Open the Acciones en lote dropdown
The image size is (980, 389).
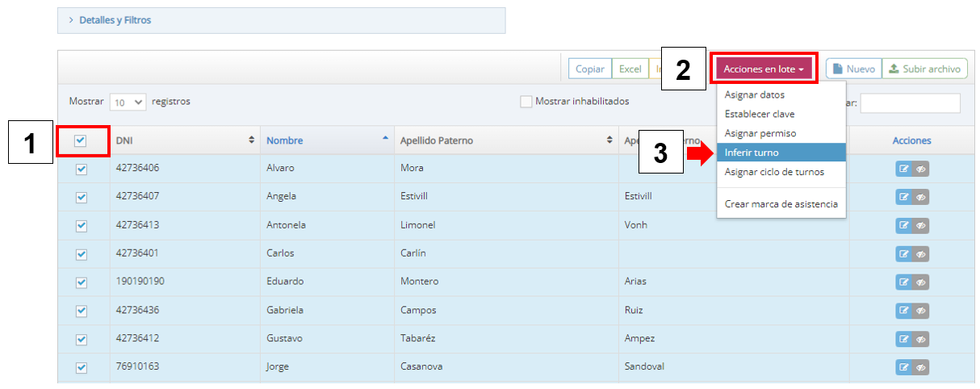click(764, 69)
